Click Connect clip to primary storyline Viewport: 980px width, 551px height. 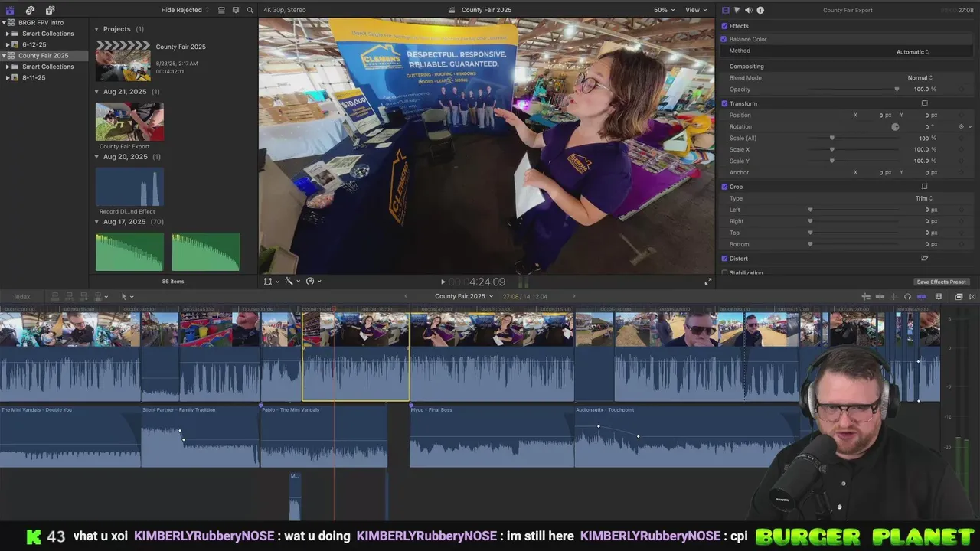pos(55,296)
